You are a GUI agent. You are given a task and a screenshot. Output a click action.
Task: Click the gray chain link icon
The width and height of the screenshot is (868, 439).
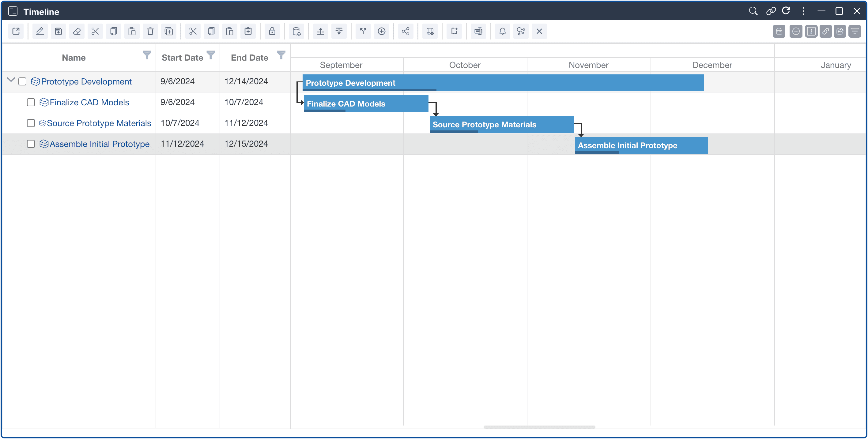click(x=825, y=31)
